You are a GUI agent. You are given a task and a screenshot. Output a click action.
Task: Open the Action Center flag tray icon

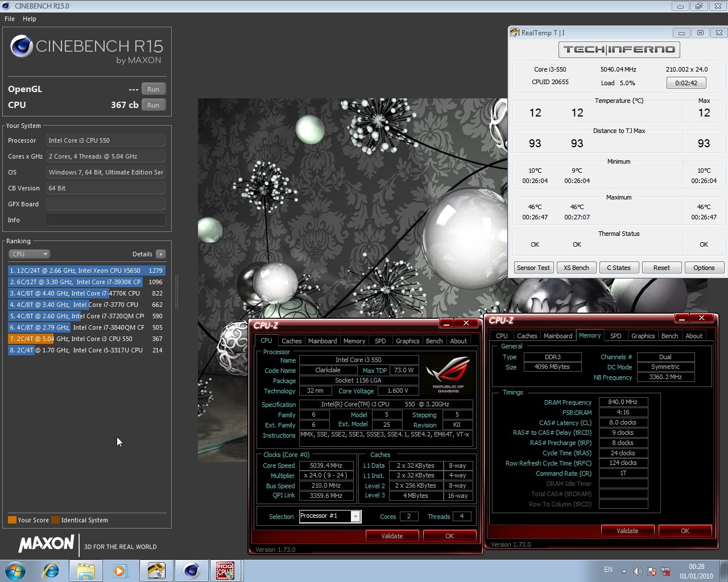point(652,571)
